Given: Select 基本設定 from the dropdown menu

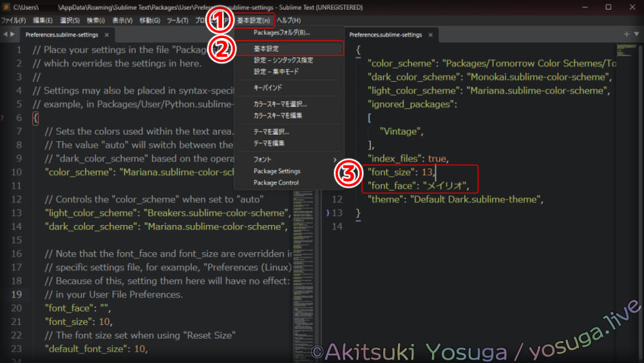Looking at the screenshot, I should (x=266, y=49).
